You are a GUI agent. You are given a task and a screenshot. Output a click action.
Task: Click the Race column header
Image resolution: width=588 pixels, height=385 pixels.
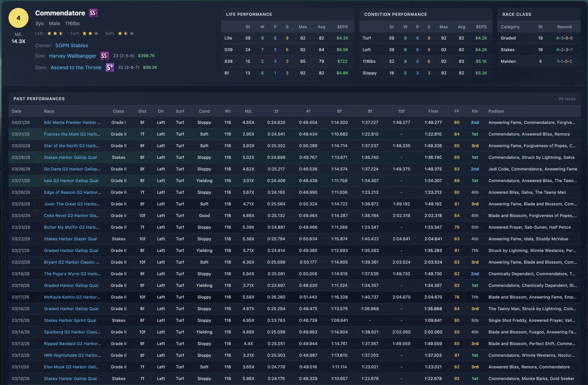click(x=49, y=111)
